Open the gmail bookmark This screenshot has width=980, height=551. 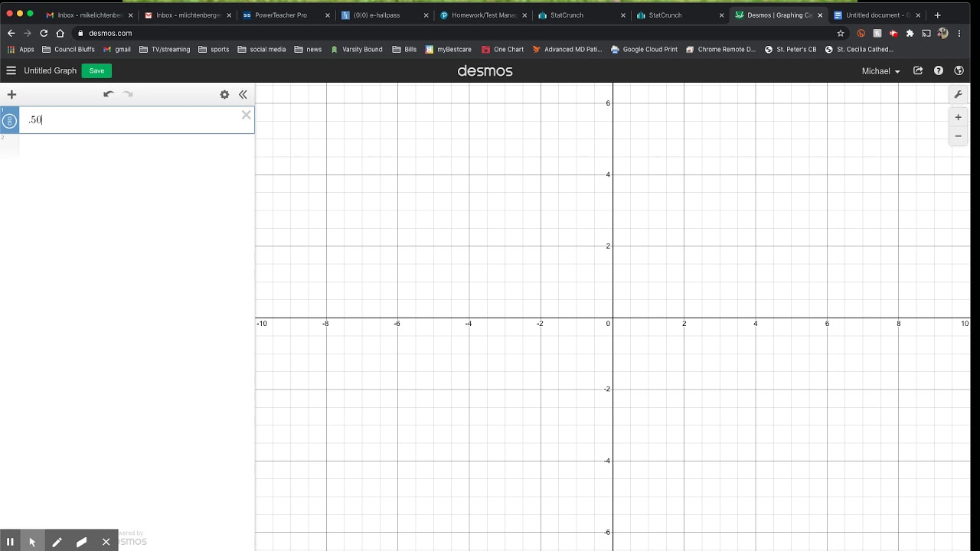(x=117, y=50)
